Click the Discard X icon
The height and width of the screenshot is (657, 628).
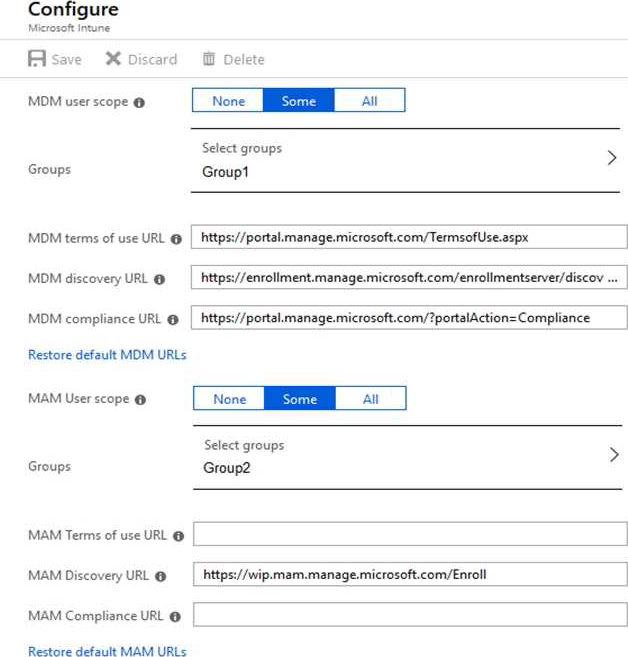click(113, 59)
